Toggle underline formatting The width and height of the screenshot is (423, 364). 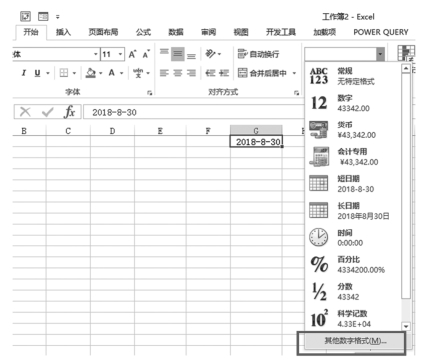tap(37, 73)
